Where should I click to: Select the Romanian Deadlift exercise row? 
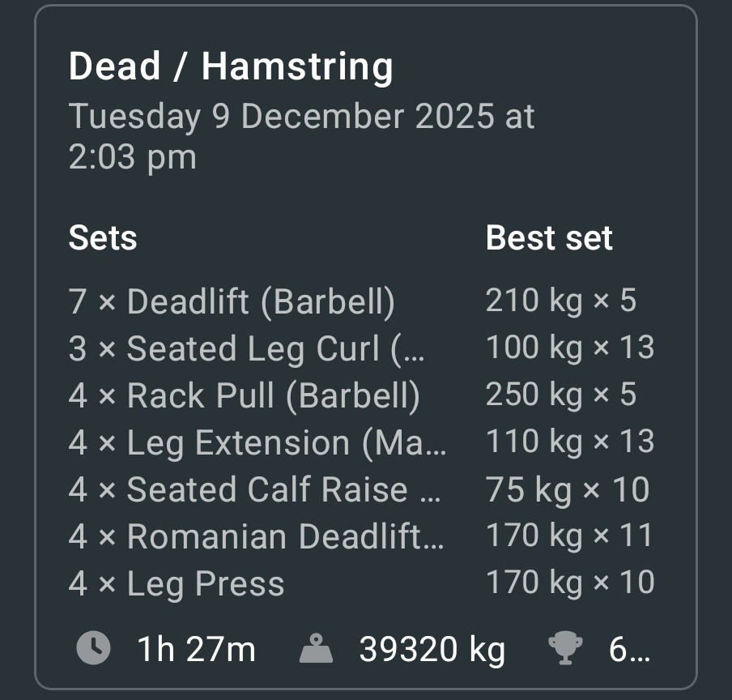click(x=256, y=536)
